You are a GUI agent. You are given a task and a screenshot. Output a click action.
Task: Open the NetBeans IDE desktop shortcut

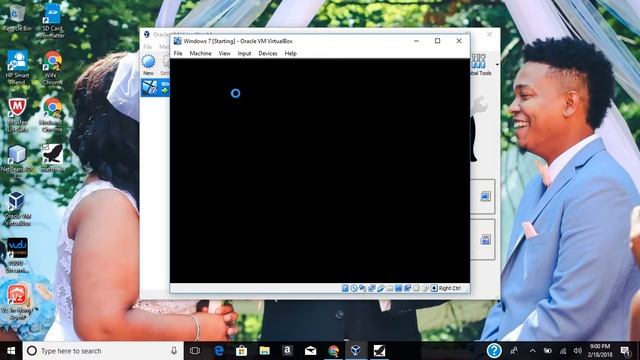[17, 160]
